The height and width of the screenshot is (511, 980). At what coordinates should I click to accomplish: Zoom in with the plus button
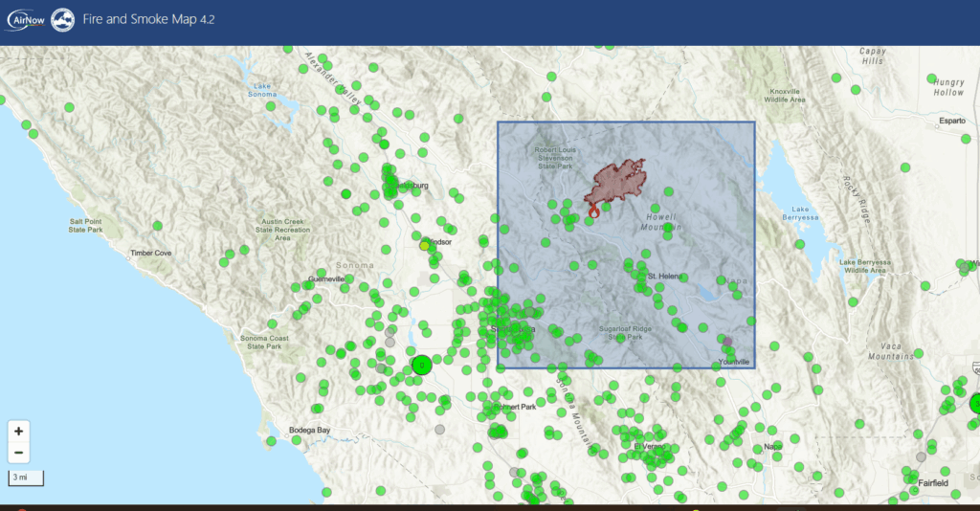19,431
